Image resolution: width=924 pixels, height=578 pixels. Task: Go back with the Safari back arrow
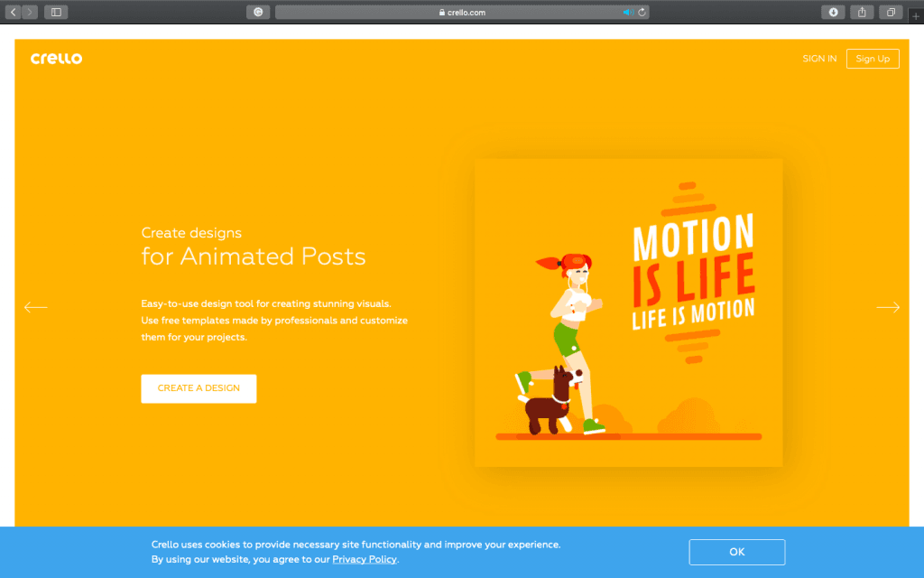click(x=13, y=12)
